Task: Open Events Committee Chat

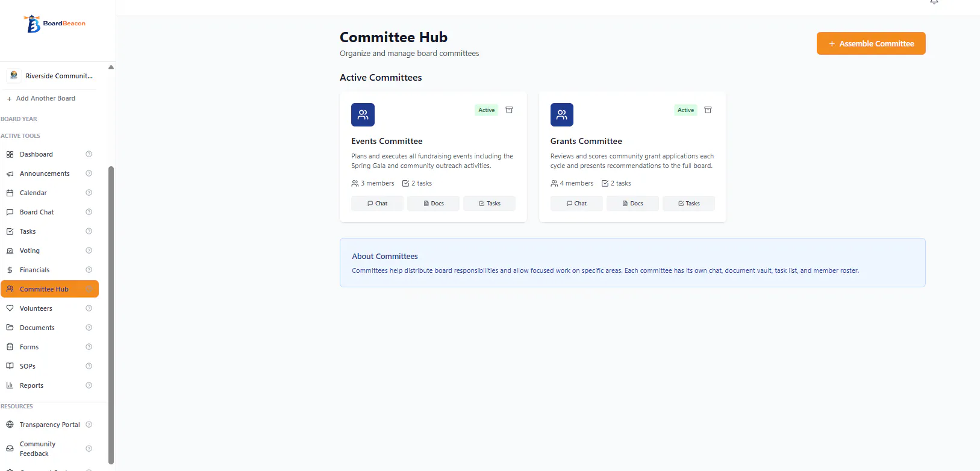Action: [377, 204]
